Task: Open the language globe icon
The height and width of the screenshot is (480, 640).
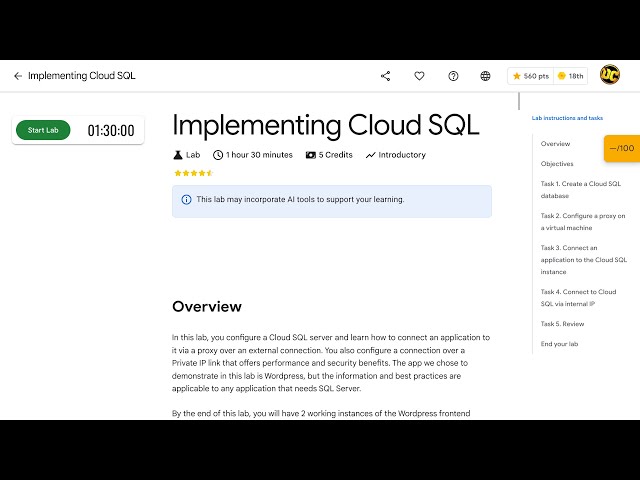Action: point(485,76)
